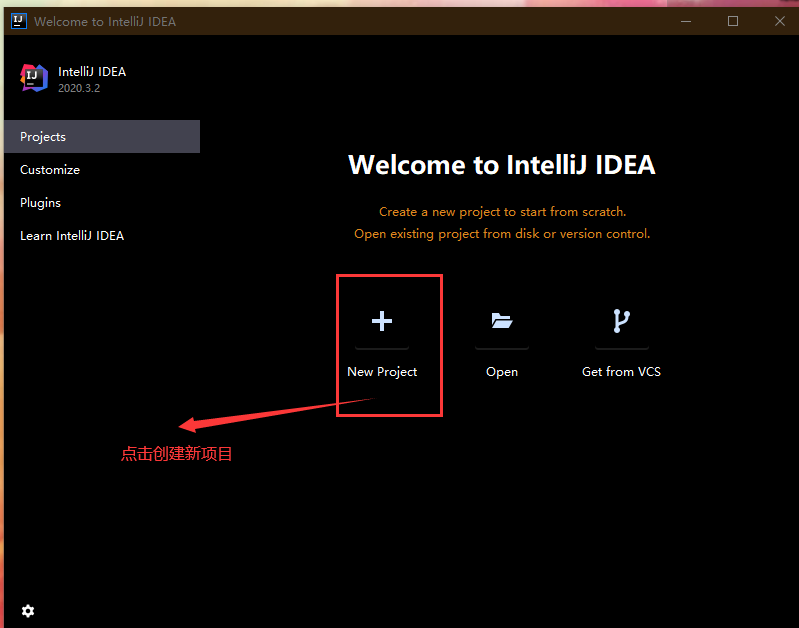Click the Open folder icon

501,321
